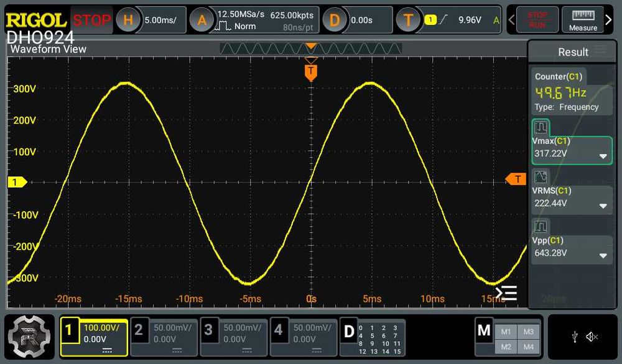Tap the STOP run status indicator

click(92, 20)
